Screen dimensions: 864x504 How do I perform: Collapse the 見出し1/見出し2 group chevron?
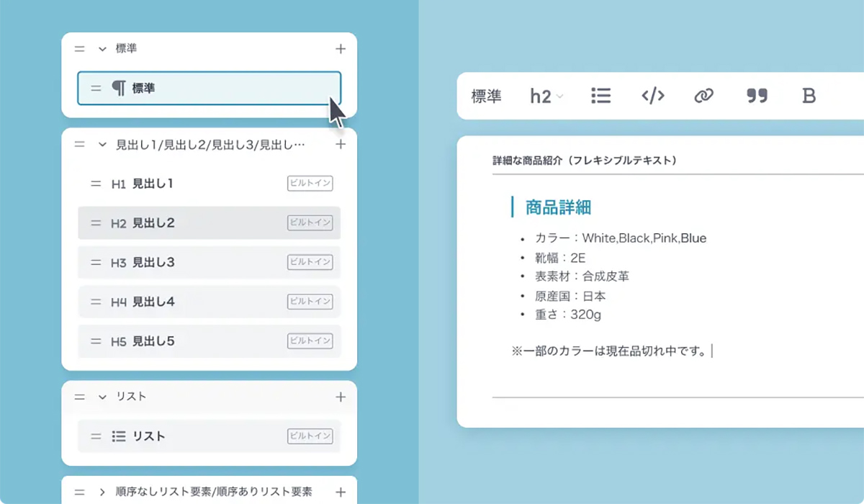[102, 145]
